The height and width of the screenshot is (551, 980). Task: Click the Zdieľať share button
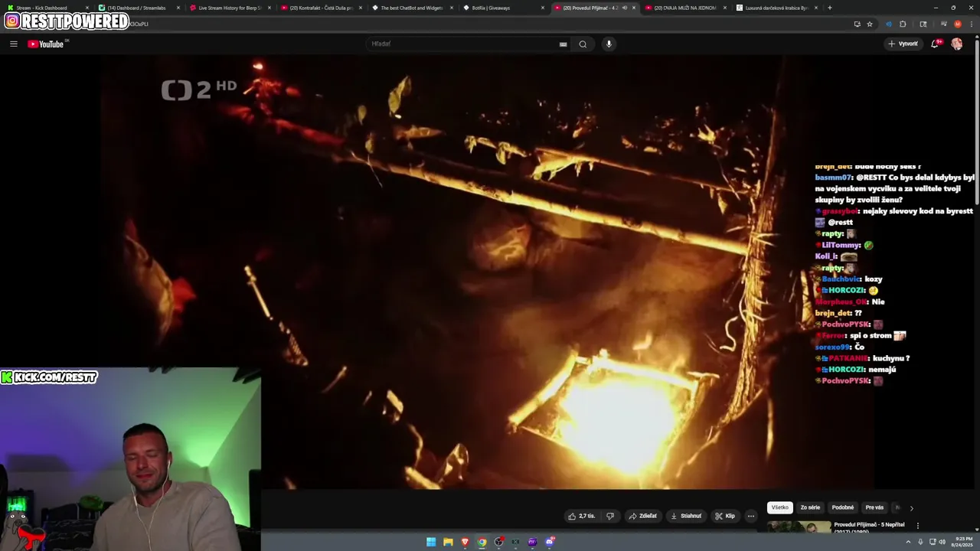click(x=643, y=516)
